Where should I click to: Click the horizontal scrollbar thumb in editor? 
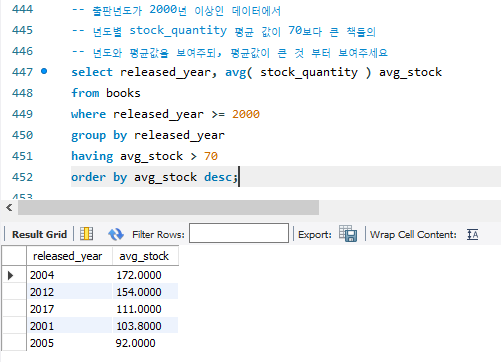[168, 208]
